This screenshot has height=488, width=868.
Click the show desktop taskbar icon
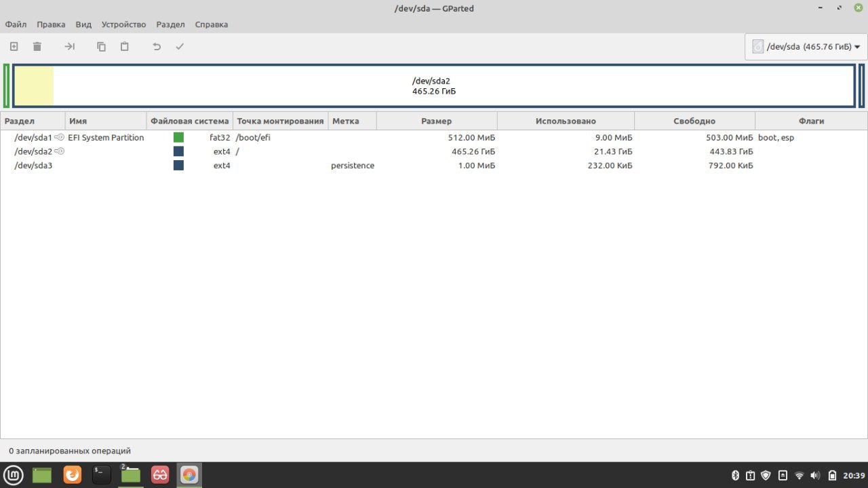42,474
